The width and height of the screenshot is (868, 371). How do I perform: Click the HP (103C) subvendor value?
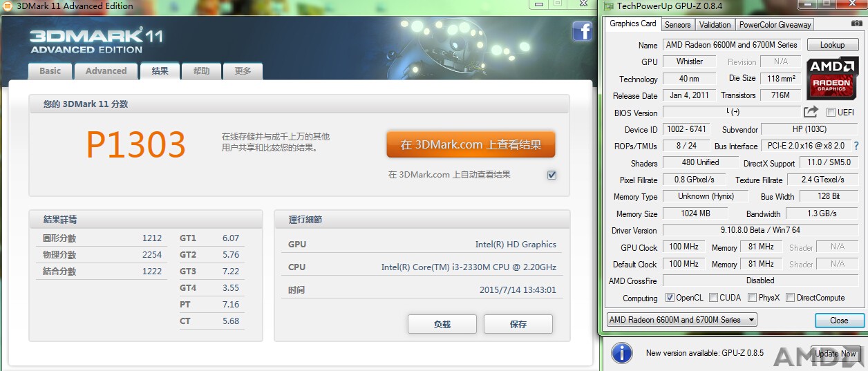pyautogui.click(x=809, y=129)
